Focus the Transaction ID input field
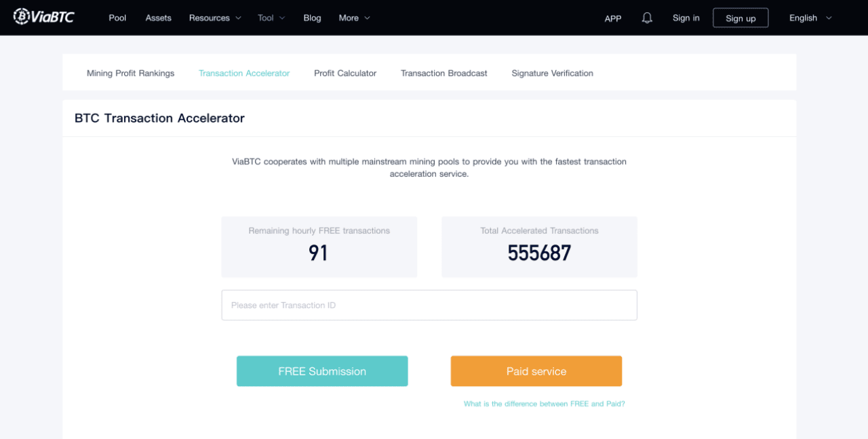 (429, 305)
